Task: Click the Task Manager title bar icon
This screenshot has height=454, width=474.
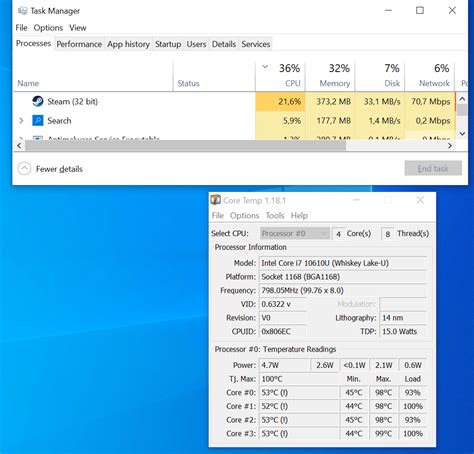Action: pos(23,11)
